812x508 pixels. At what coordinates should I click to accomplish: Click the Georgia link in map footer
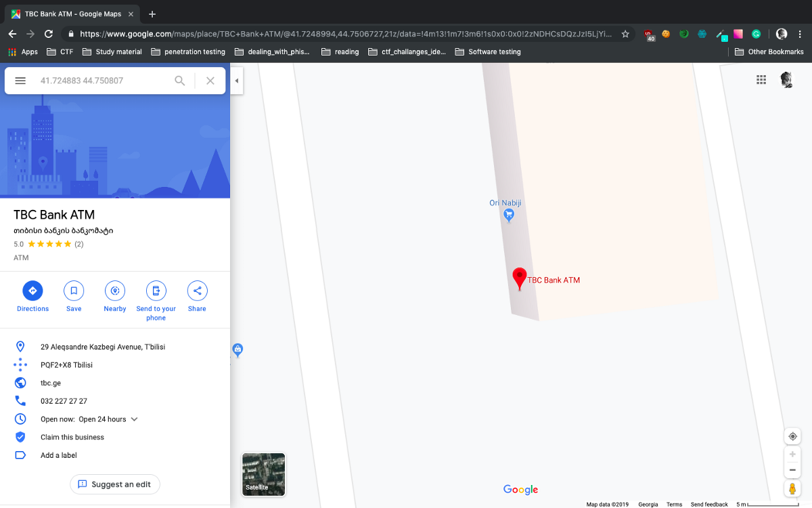pos(648,505)
